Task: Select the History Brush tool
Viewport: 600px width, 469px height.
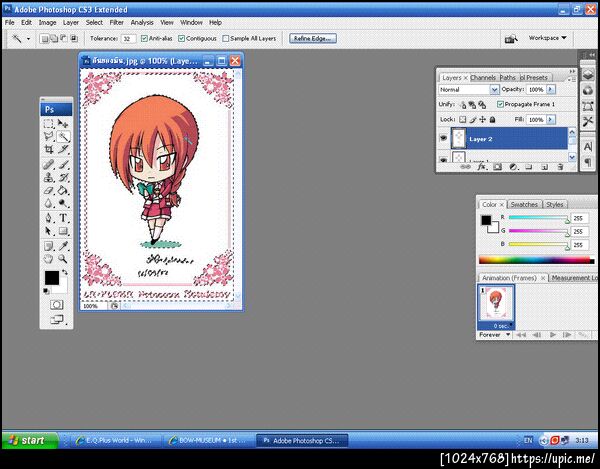Action: coord(63,178)
